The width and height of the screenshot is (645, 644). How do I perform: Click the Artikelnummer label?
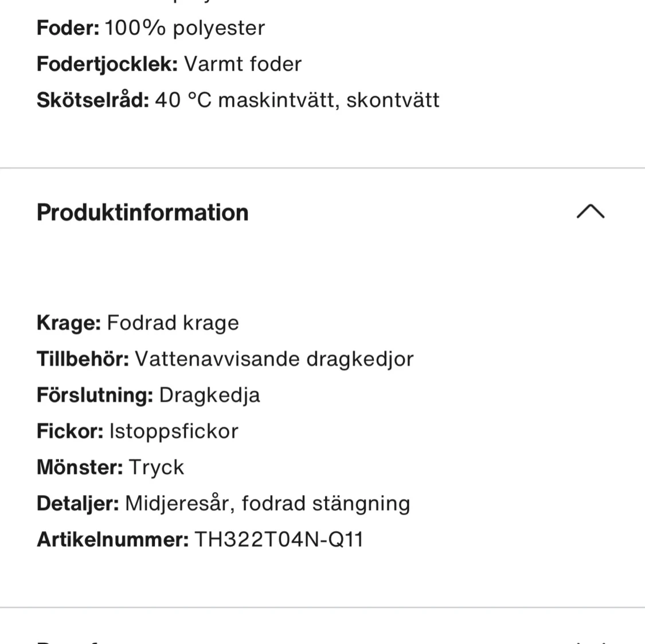tap(112, 540)
